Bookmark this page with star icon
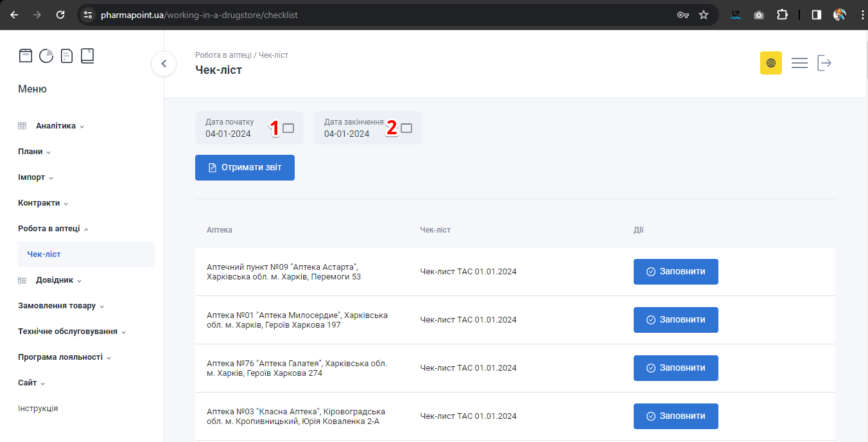Image resolution: width=868 pixels, height=442 pixels. coord(704,15)
